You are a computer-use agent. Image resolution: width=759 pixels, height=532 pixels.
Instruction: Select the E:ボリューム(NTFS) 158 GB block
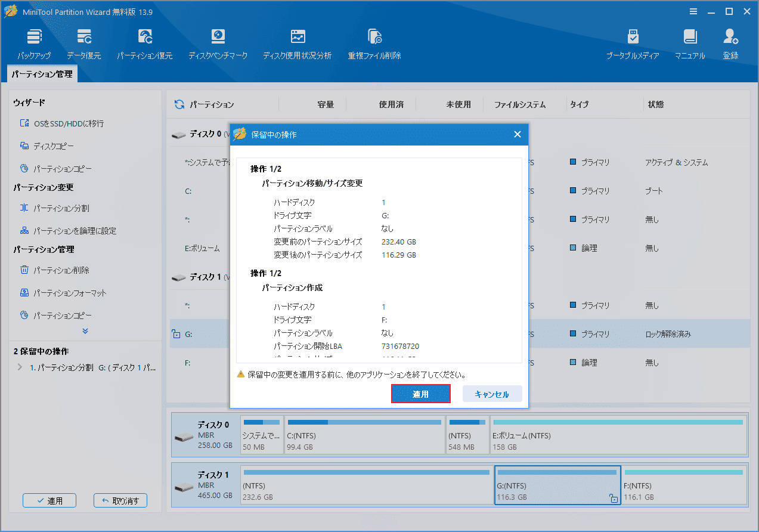619,436
